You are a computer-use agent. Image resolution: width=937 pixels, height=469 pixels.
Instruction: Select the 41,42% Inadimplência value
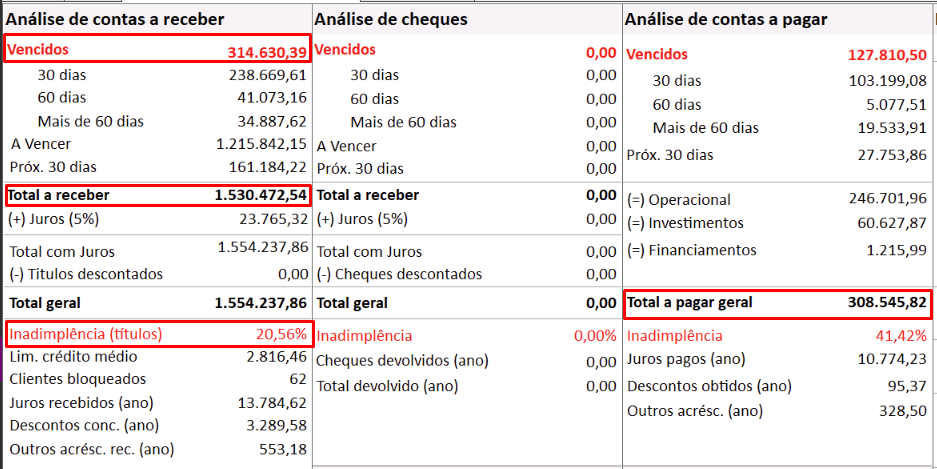[x=900, y=336]
